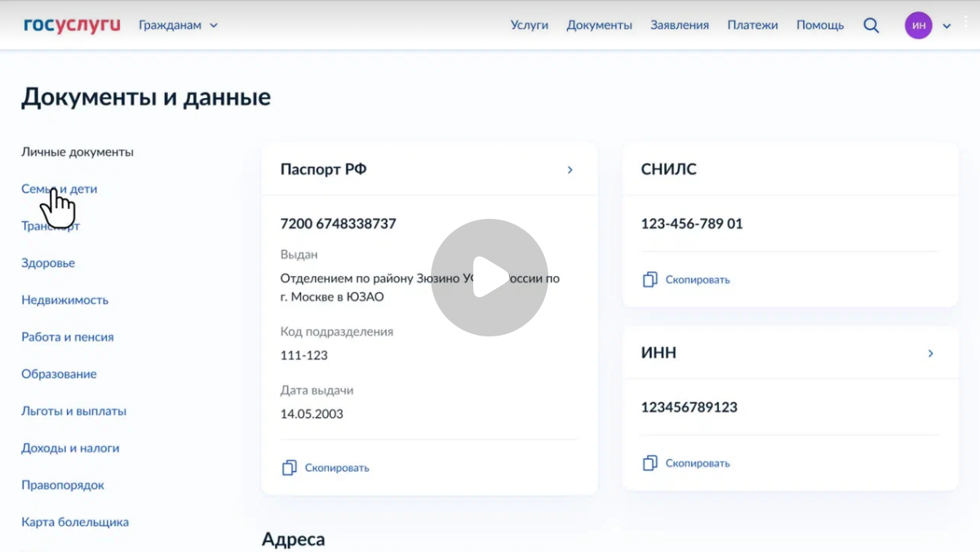The width and height of the screenshot is (980, 552).
Task: Open Работа и пенсия section
Action: 67,336
